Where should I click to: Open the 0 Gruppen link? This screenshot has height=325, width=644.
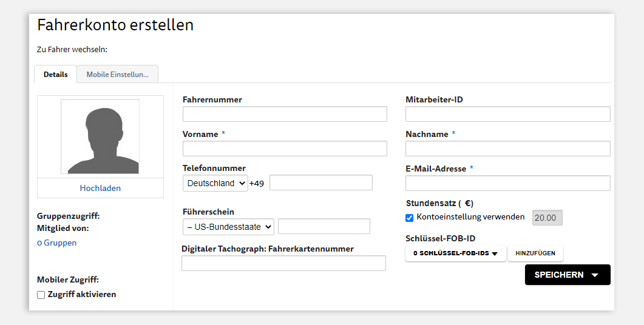[x=56, y=243]
